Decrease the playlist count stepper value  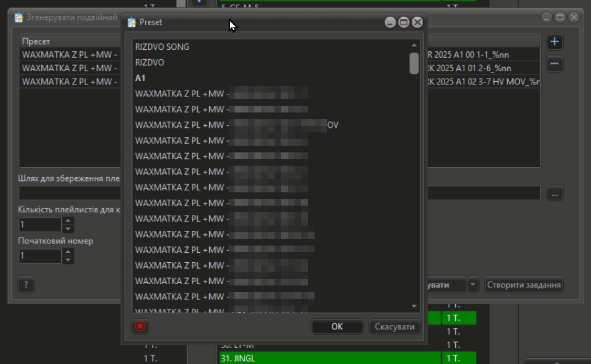click(x=68, y=229)
